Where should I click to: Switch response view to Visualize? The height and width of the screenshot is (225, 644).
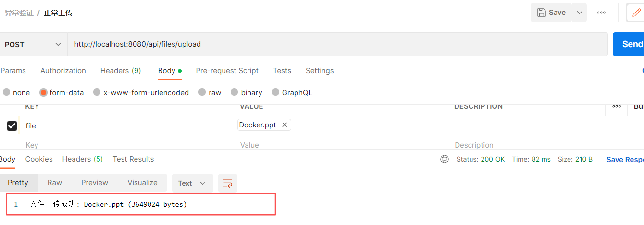tap(143, 183)
